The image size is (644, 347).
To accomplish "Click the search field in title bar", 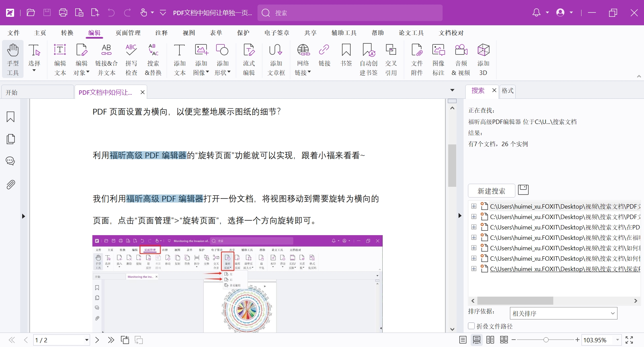I will pos(350,13).
